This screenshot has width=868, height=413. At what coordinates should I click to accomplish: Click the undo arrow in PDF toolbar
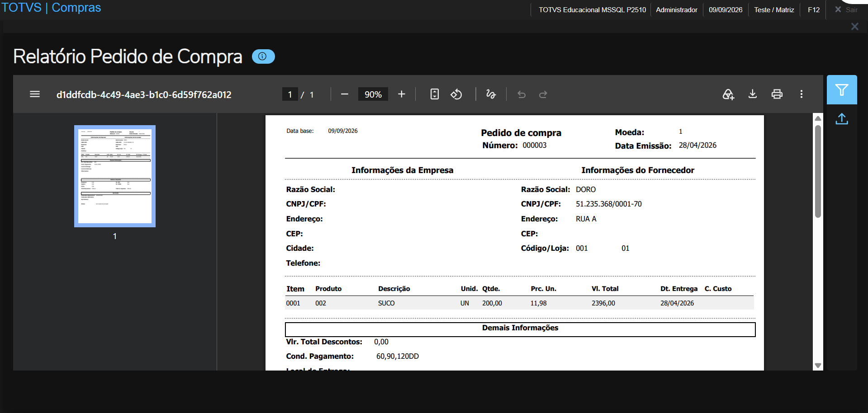522,94
